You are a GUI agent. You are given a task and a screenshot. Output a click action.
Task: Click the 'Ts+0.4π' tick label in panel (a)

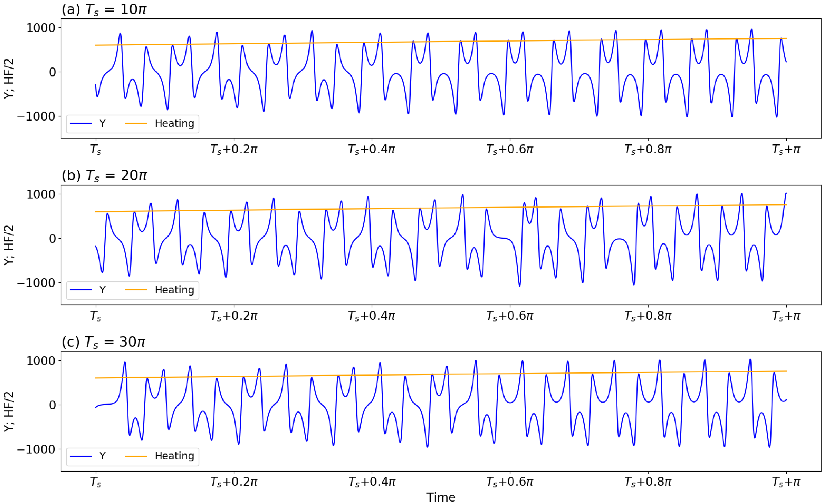[x=372, y=149]
